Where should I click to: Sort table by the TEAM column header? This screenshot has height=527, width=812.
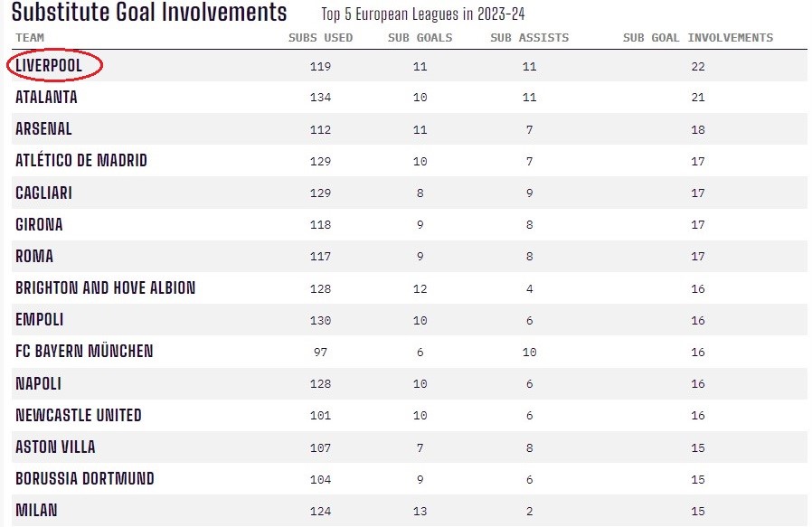(29, 38)
